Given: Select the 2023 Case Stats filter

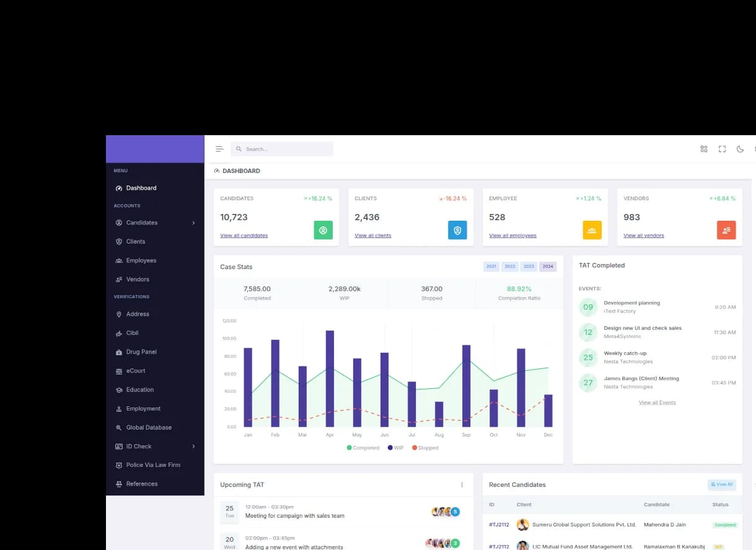Looking at the screenshot, I should pyautogui.click(x=529, y=267).
